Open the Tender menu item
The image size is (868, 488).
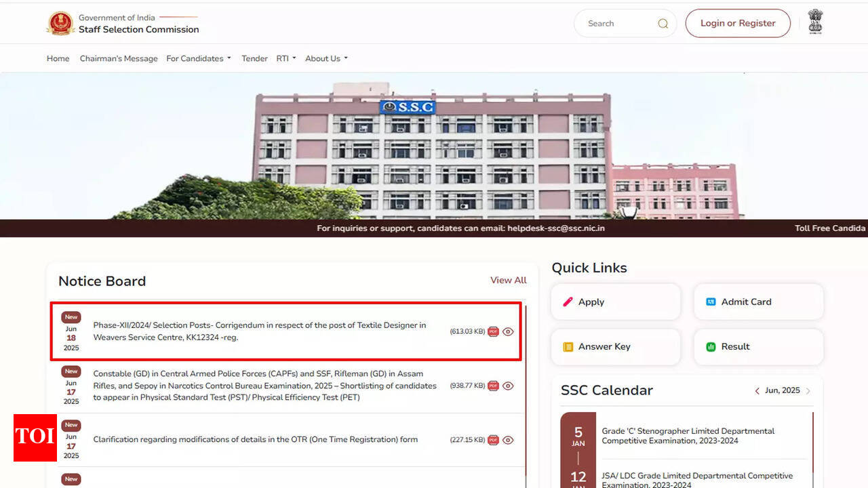[x=254, y=58]
